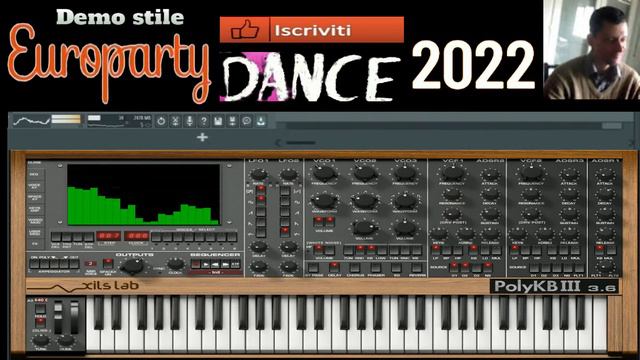640x360 pixels.
Task: Click the download arrow icon at toolbar end
Action: click(x=261, y=121)
